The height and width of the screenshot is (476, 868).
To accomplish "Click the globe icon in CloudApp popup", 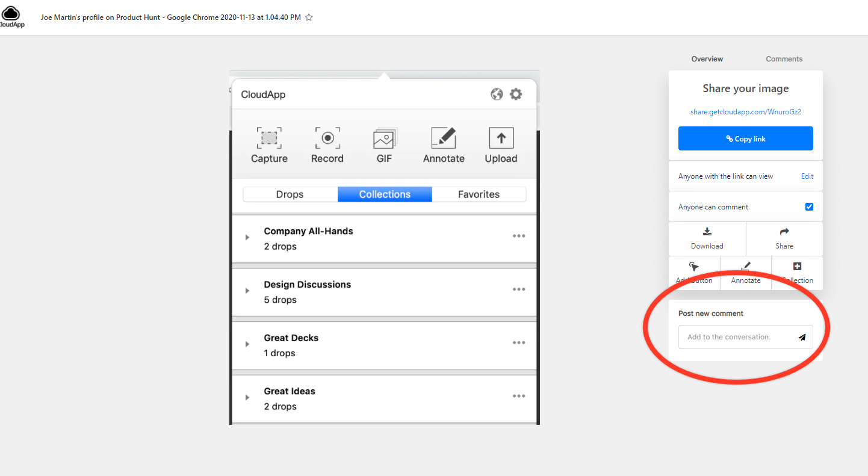I will point(497,94).
